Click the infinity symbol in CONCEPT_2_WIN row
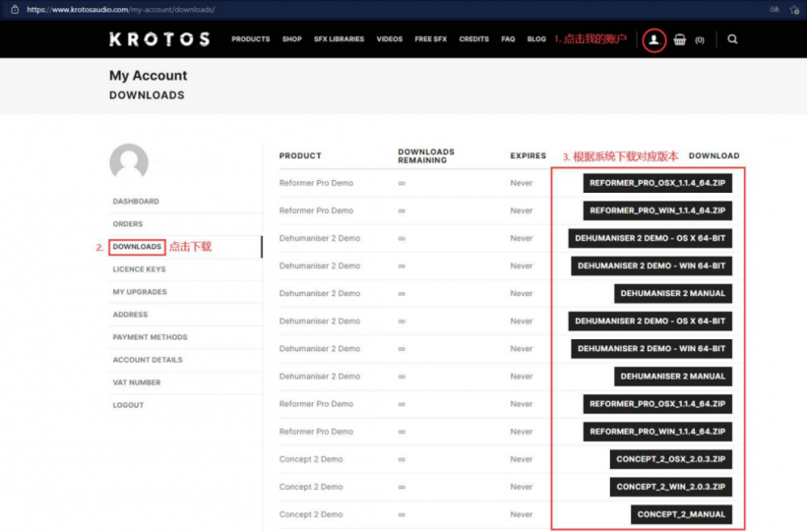Viewport: 807px width, 532px height. [x=402, y=487]
